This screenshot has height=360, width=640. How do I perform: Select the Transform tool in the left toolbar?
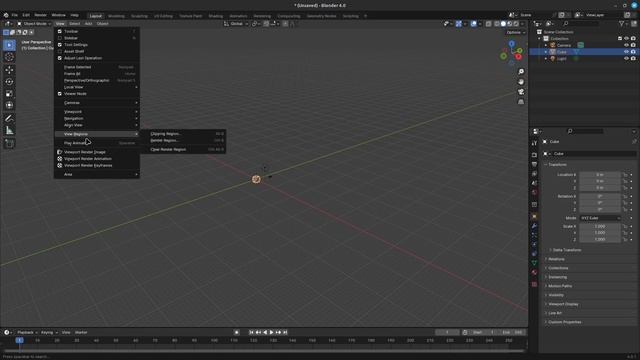[9, 105]
